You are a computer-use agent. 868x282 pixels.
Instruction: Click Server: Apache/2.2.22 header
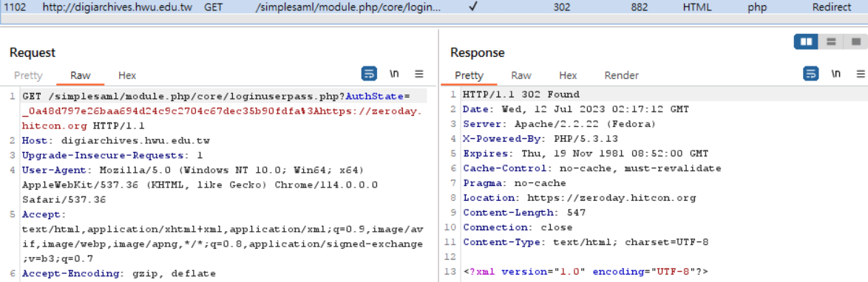tap(559, 124)
